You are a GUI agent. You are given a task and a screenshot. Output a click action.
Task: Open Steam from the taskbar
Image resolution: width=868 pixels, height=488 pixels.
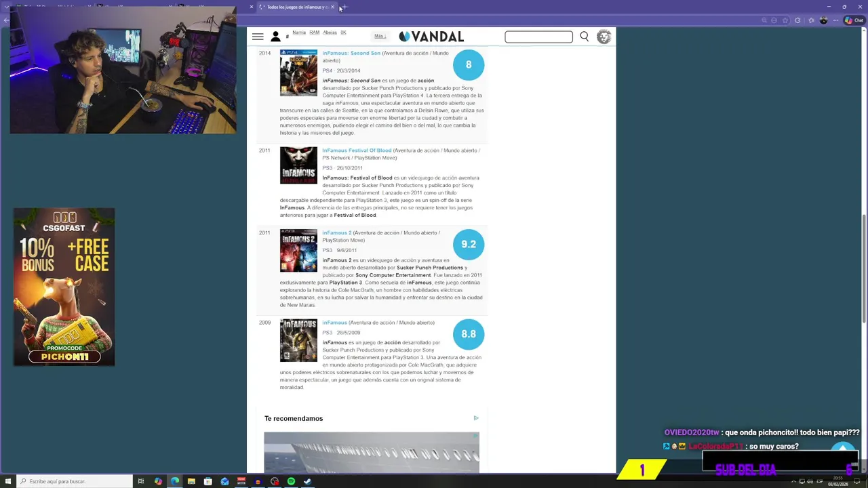pyautogui.click(x=307, y=481)
